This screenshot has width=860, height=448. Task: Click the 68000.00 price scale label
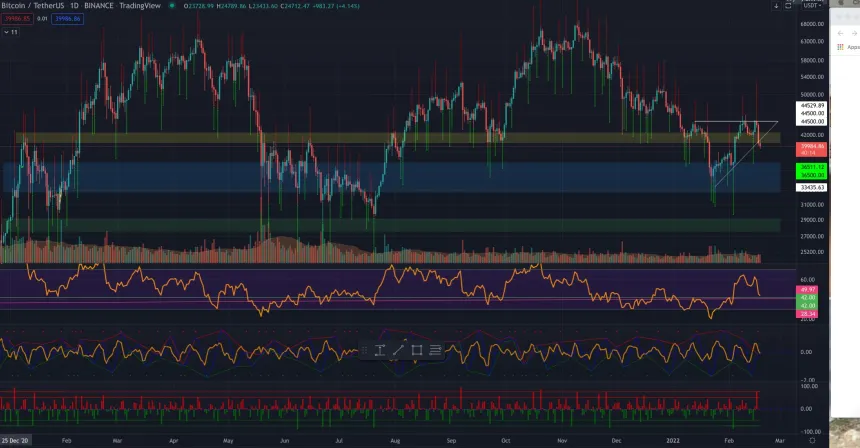coord(812,24)
